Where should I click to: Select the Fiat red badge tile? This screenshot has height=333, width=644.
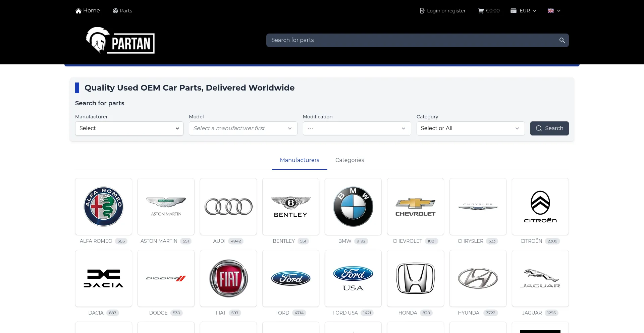point(228,278)
